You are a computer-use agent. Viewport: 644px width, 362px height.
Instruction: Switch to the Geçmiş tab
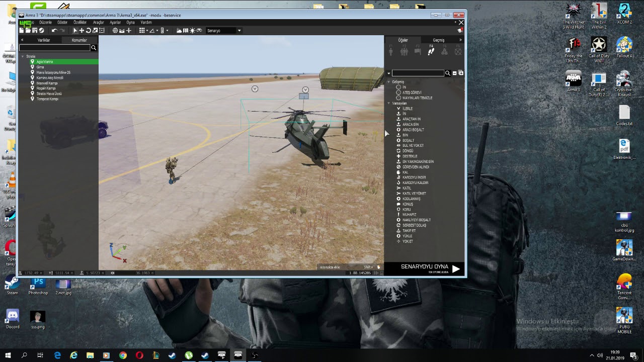tap(439, 40)
